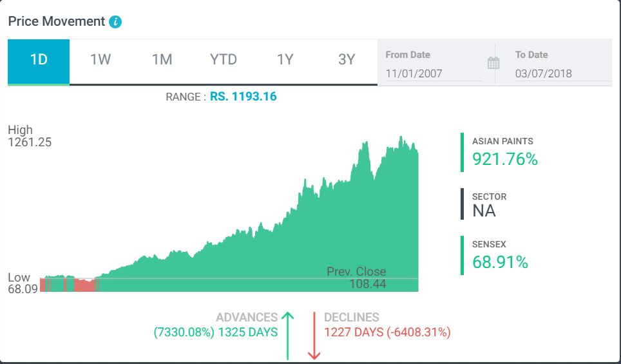Click the Sector NA label
The width and height of the screenshot is (621, 364).
tap(484, 210)
